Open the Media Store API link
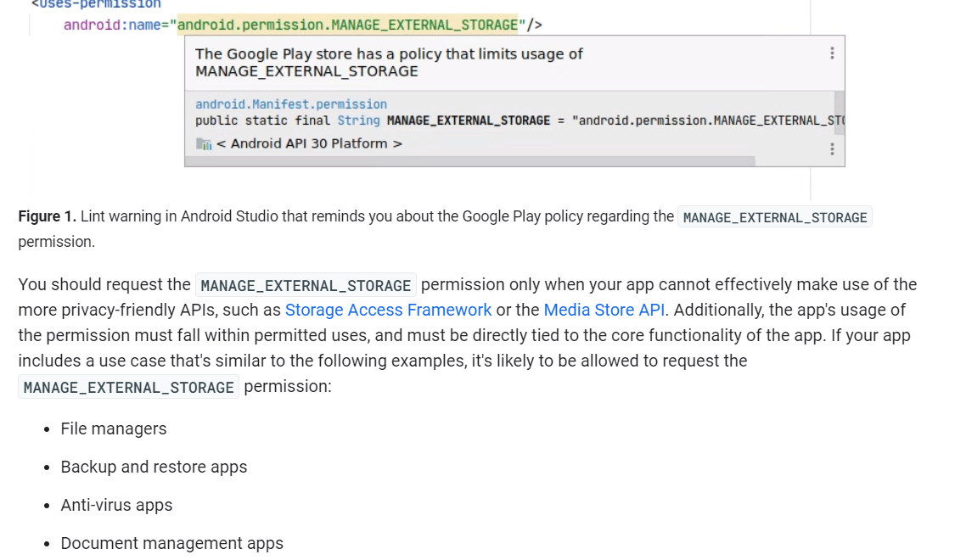955x560 pixels. [604, 310]
